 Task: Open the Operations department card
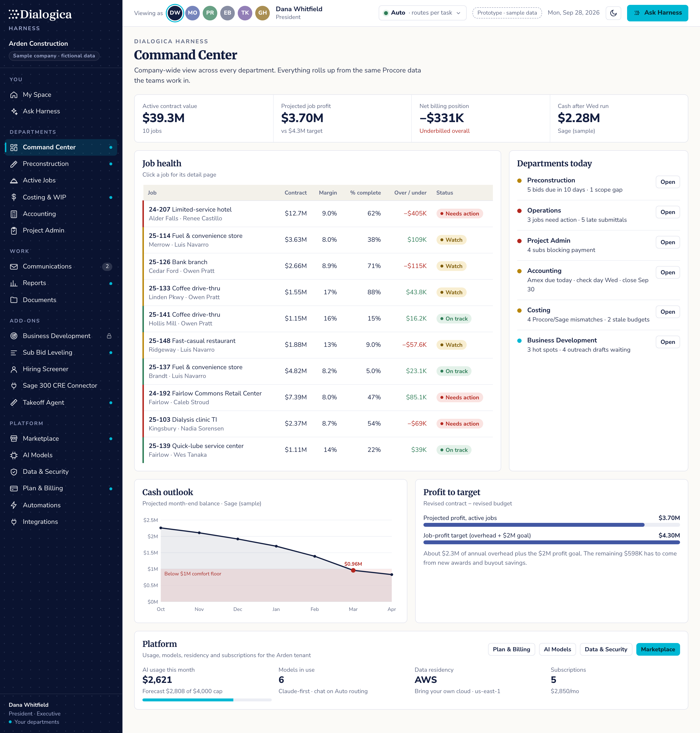point(667,212)
